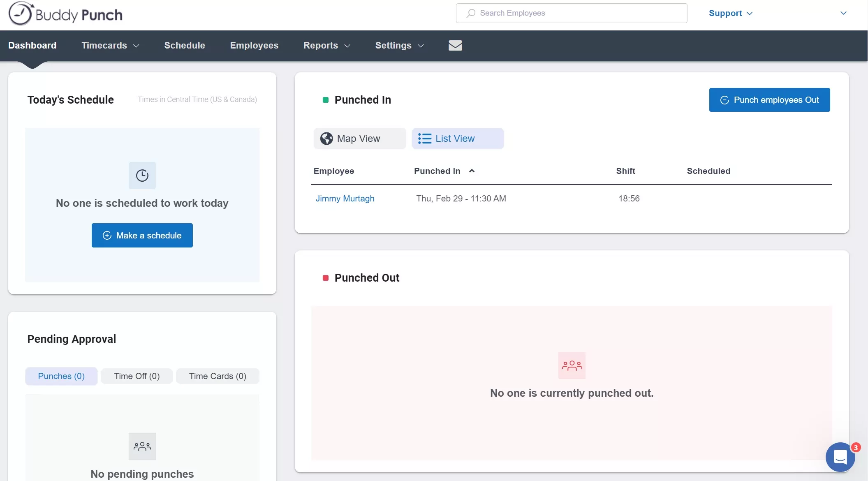
Task: Click the Punch employees Out button
Action: (769, 99)
